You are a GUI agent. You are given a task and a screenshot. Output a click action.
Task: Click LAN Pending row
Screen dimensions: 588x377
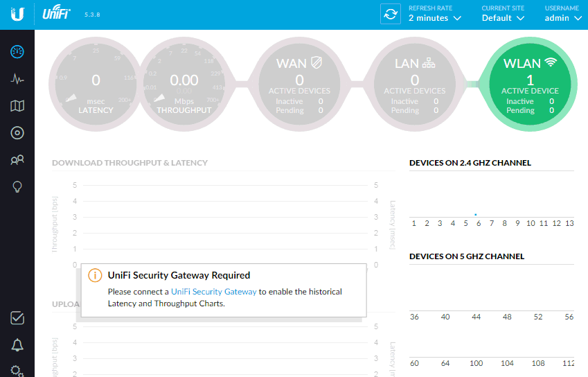[x=415, y=110]
